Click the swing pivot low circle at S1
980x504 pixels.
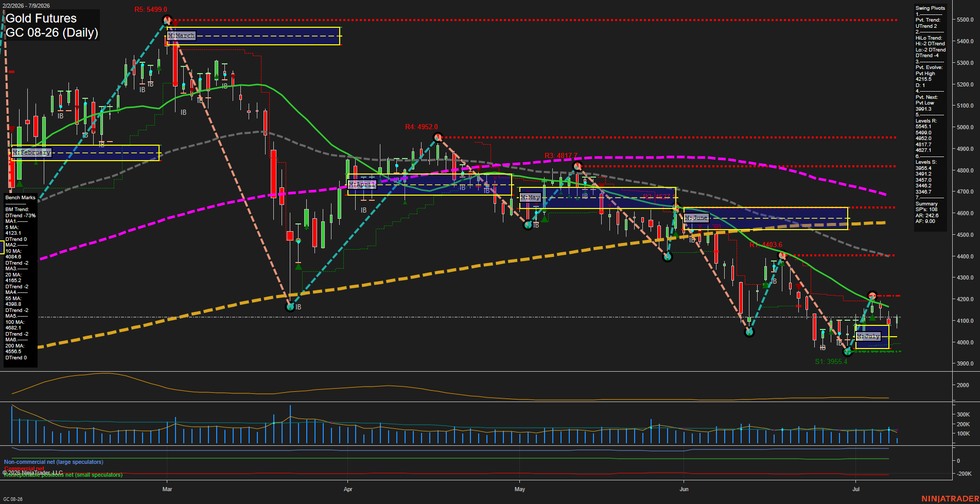coord(848,352)
